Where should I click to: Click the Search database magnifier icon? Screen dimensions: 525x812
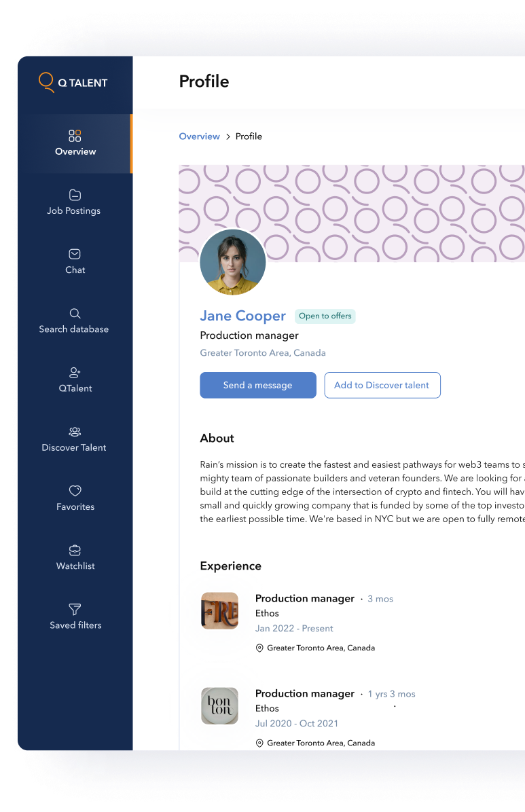75,313
